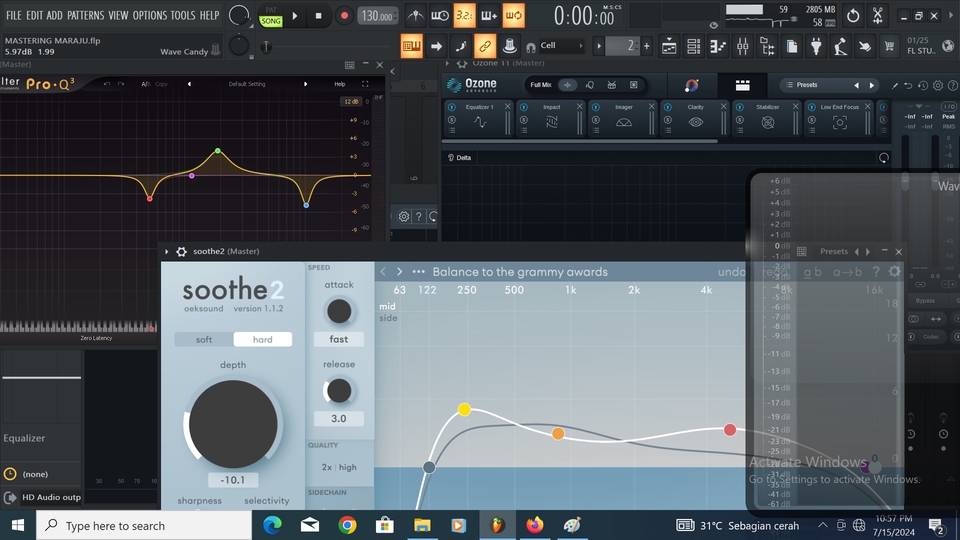Click Ozone pencil edit icon

[894, 86]
